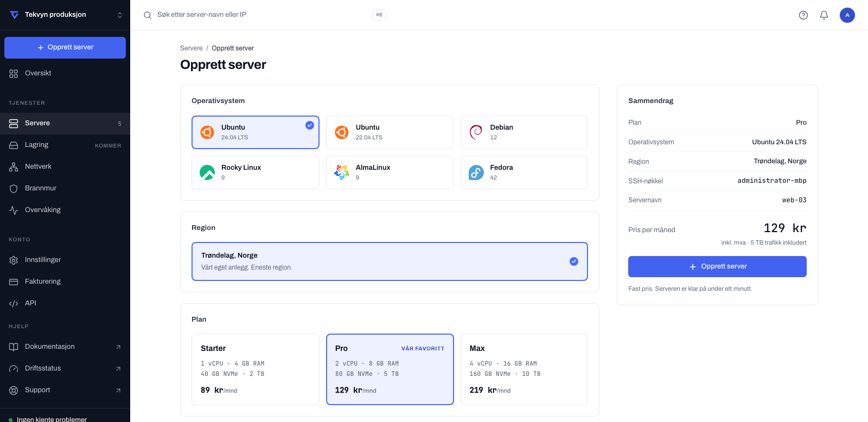Pick AlmaLinux 9 operating system

coord(390,172)
